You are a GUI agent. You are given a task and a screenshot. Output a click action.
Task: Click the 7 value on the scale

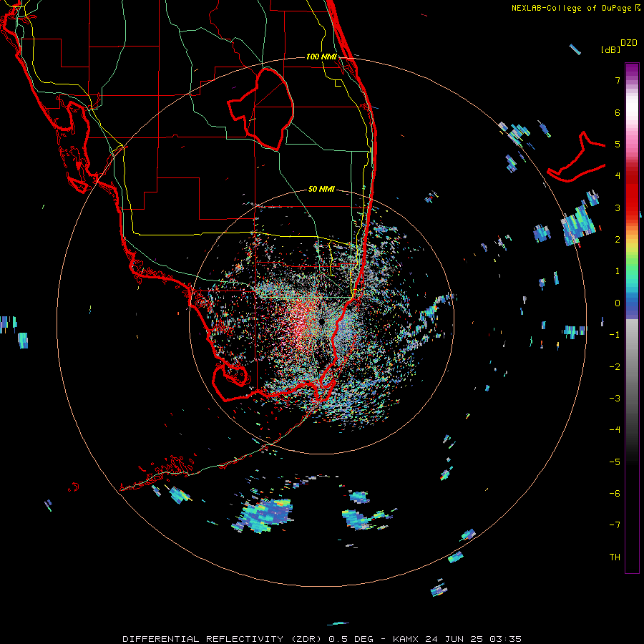pyautogui.click(x=618, y=80)
